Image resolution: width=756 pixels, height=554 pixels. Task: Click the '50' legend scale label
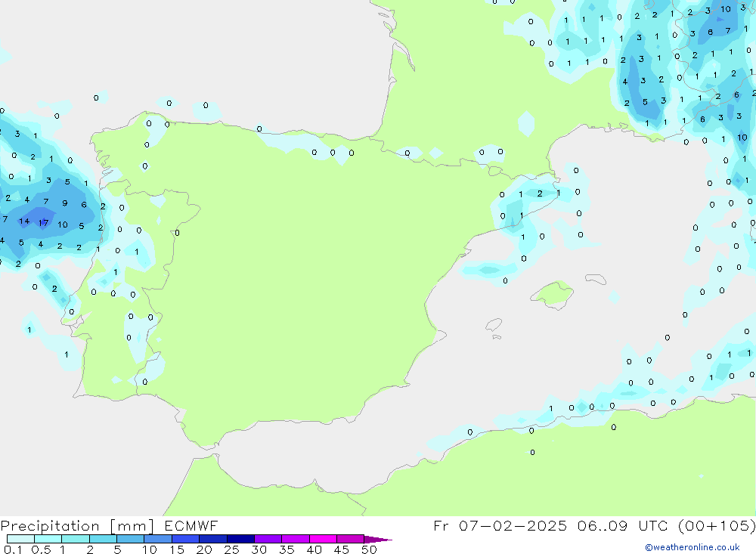(369, 549)
